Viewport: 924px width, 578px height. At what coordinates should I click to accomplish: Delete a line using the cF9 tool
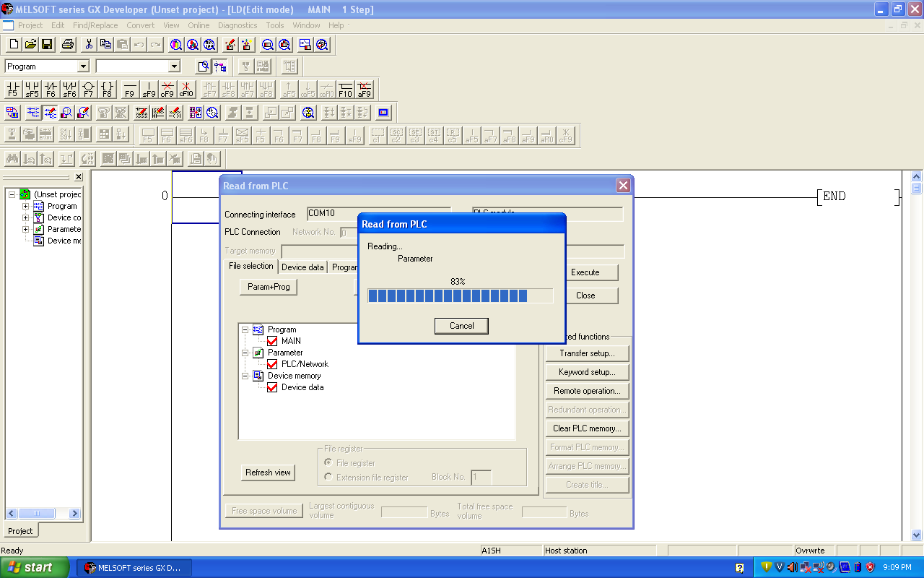(x=167, y=87)
